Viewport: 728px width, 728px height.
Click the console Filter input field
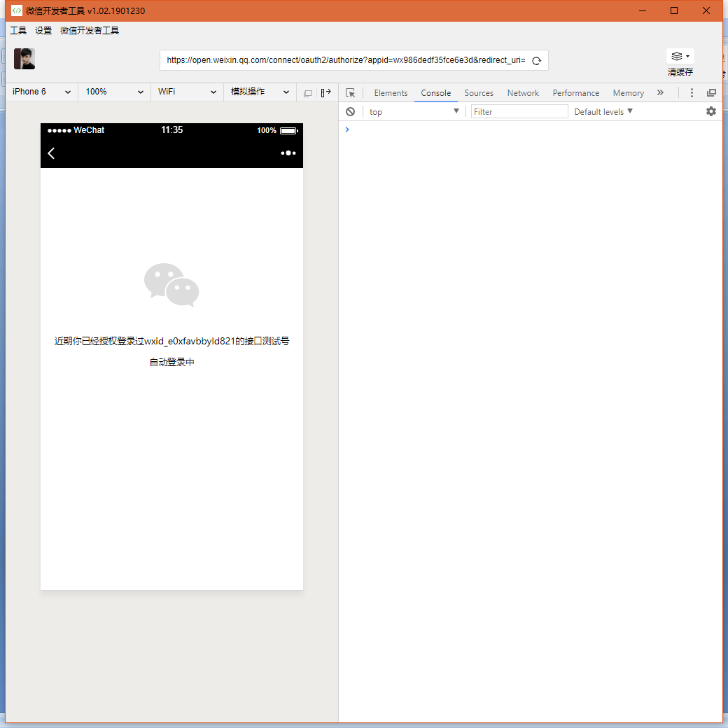(519, 111)
